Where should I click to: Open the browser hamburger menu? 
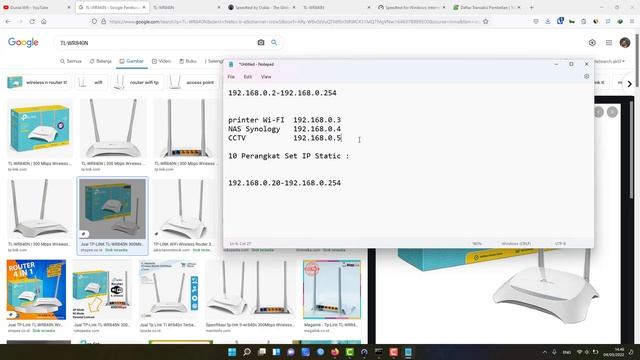pos(632,21)
